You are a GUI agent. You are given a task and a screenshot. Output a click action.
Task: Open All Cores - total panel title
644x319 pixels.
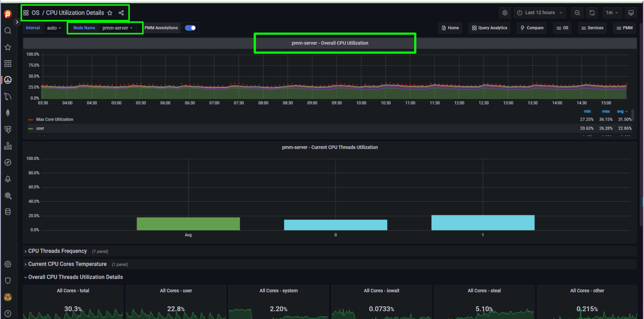click(x=73, y=290)
